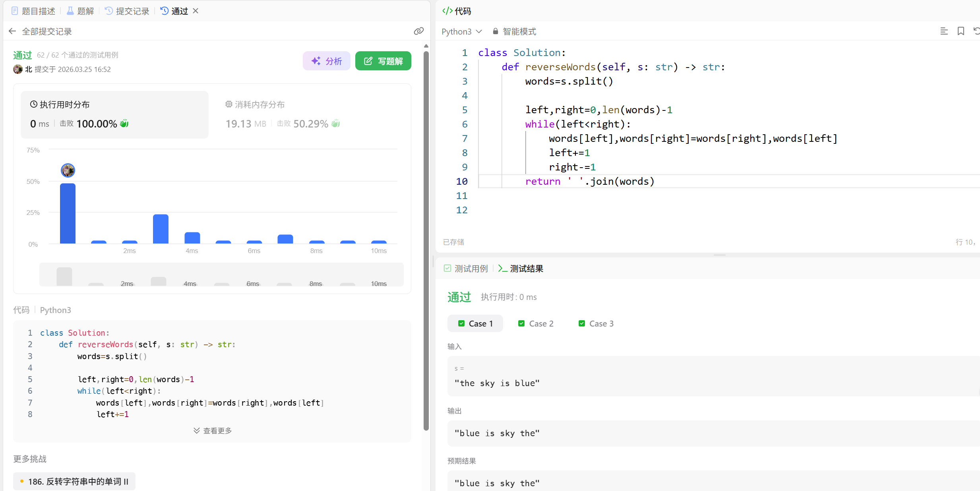Close the 通过 submission tab
This screenshot has height=491, width=980.
click(196, 11)
